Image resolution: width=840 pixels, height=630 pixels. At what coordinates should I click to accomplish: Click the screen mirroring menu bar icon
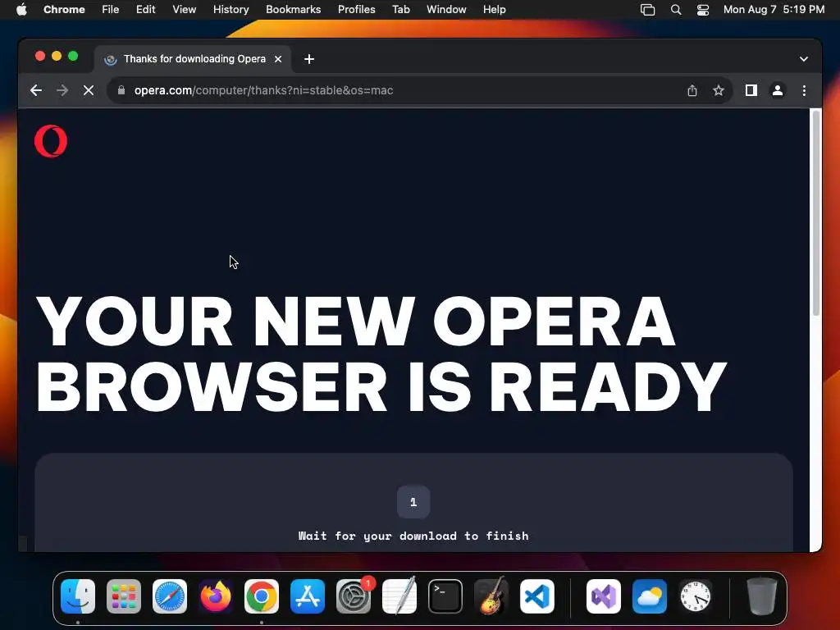(648, 10)
